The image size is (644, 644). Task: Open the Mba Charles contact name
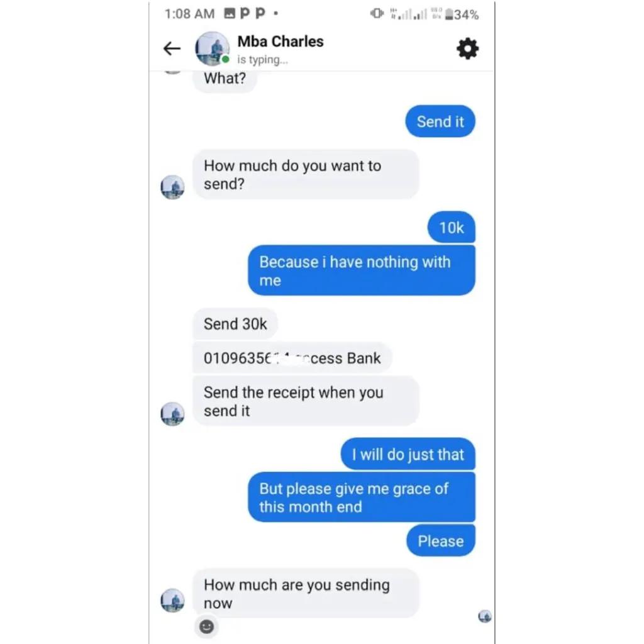[x=280, y=42]
